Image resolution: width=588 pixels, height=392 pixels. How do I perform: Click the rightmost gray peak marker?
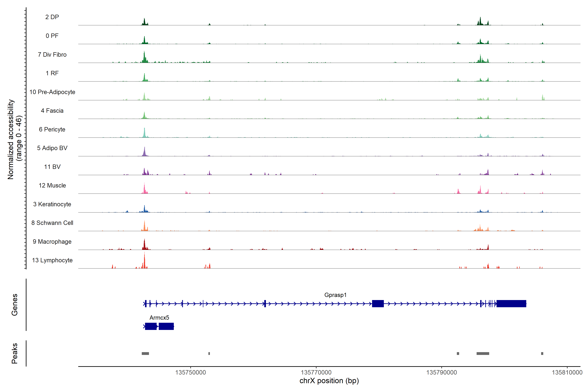pyautogui.click(x=542, y=353)
